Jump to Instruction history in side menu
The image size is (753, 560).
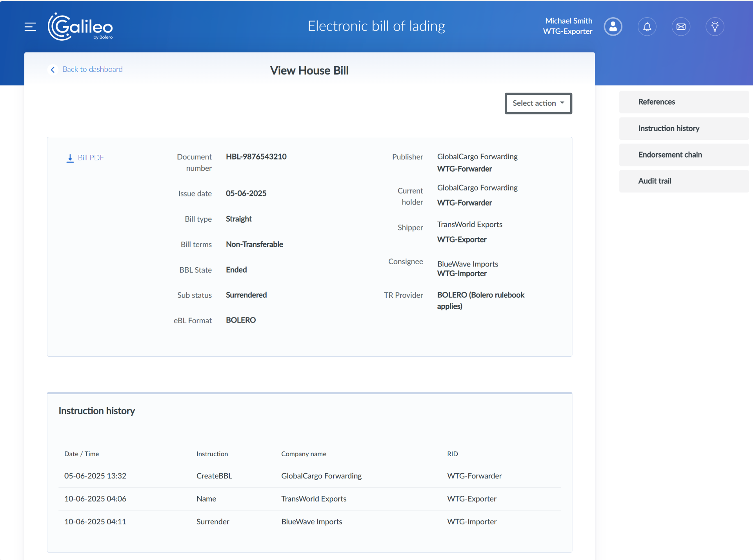point(669,129)
